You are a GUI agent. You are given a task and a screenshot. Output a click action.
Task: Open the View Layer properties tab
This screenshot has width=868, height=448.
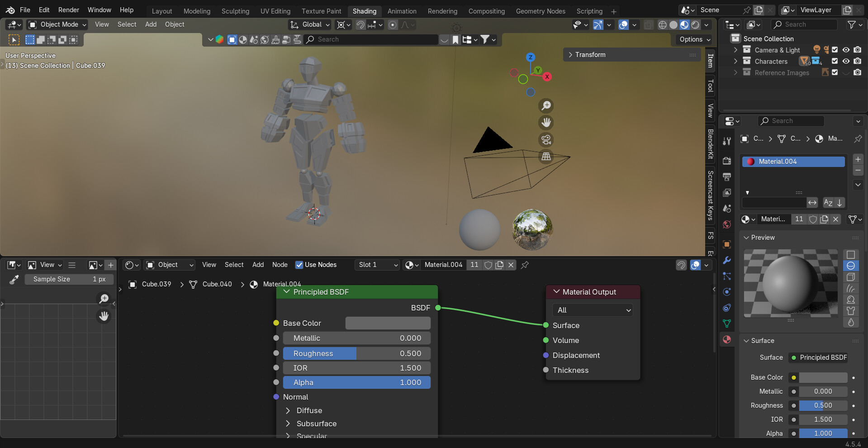click(x=727, y=192)
